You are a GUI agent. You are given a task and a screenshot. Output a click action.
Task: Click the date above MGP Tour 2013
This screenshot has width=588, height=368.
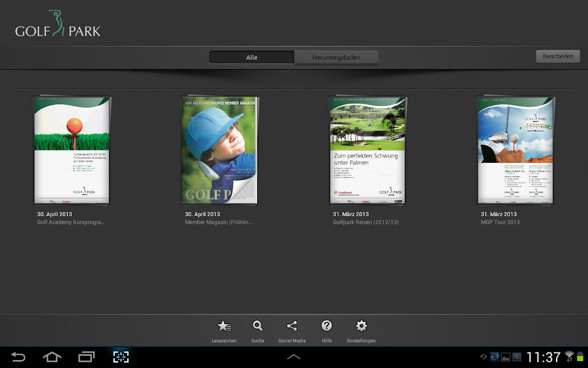(499, 214)
